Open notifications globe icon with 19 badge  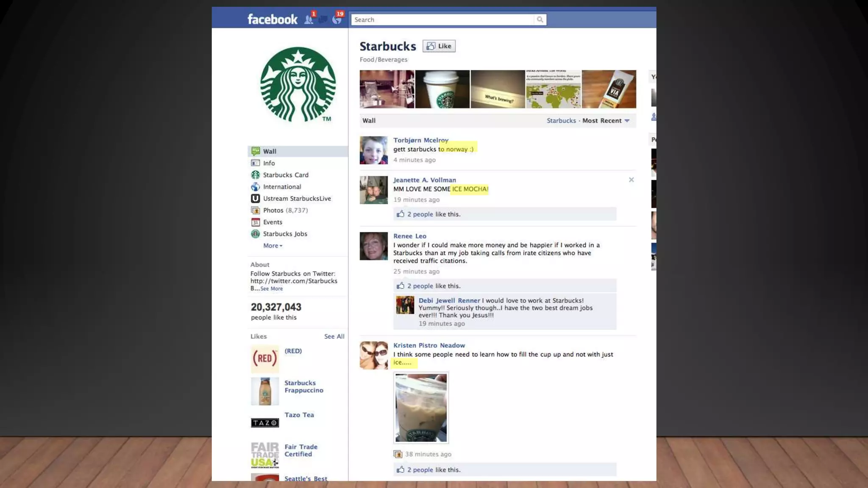pyautogui.click(x=337, y=19)
